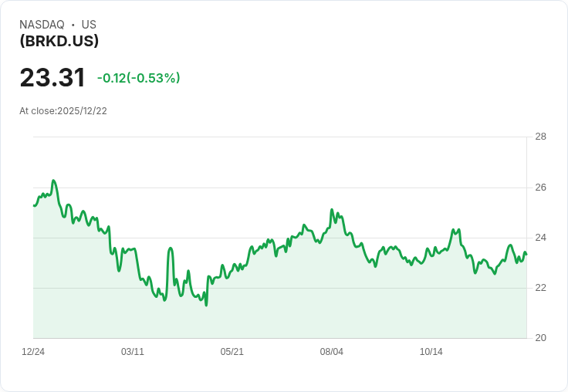The width and height of the screenshot is (568, 392).
Task: Click the 24 y-axis price label
Action: [540, 238]
